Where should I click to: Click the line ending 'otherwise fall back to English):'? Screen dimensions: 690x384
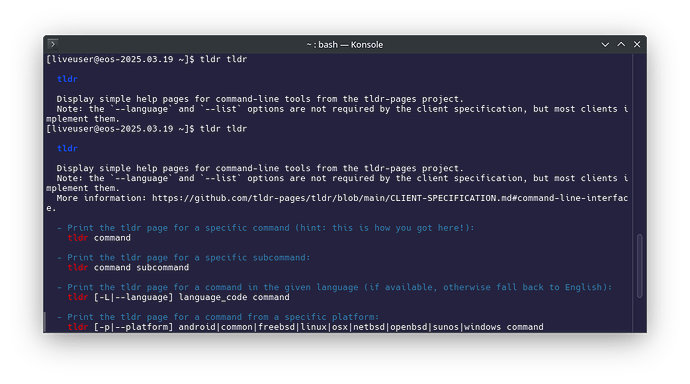(x=334, y=287)
